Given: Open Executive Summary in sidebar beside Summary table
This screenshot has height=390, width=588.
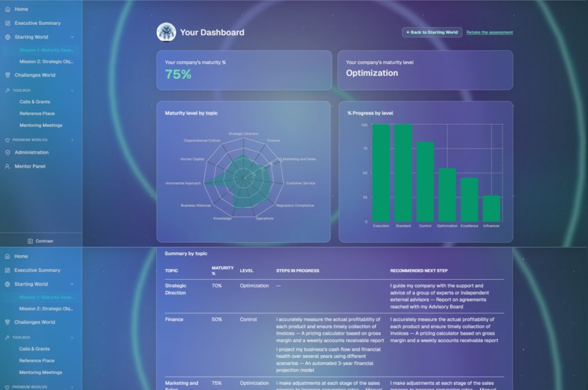Looking at the screenshot, I should [37, 270].
